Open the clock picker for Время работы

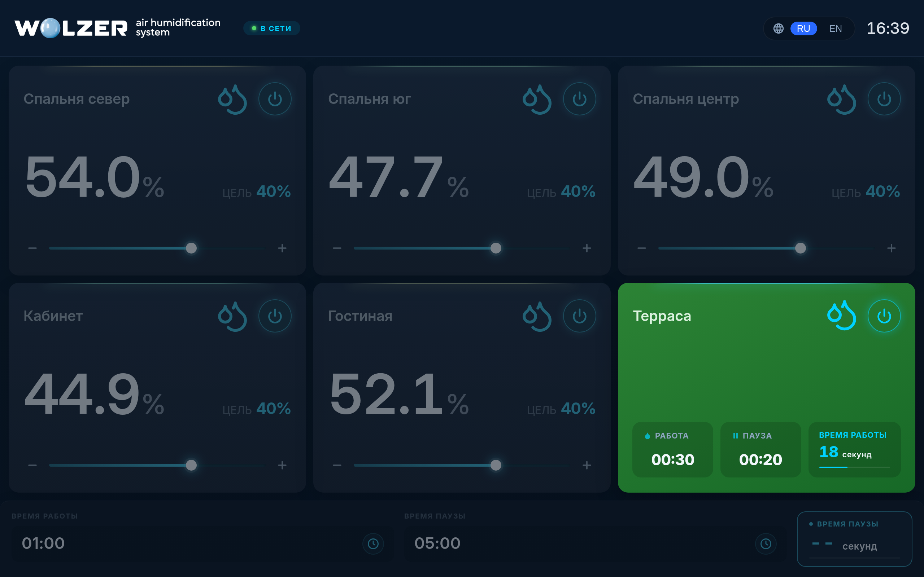(373, 543)
